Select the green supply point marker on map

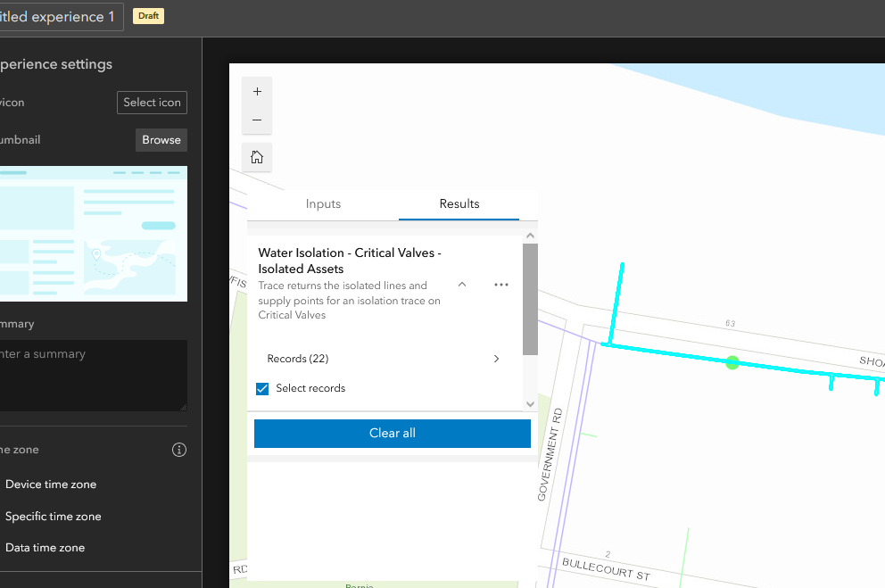point(732,362)
